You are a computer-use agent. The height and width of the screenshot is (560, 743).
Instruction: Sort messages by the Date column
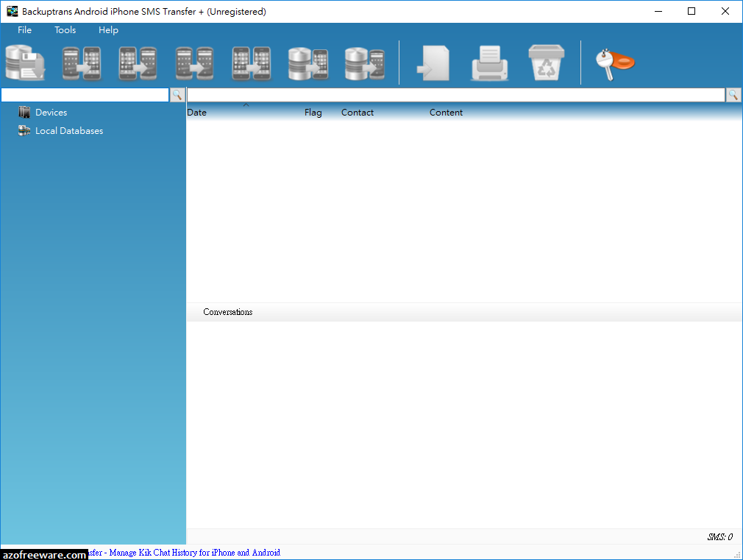(196, 113)
